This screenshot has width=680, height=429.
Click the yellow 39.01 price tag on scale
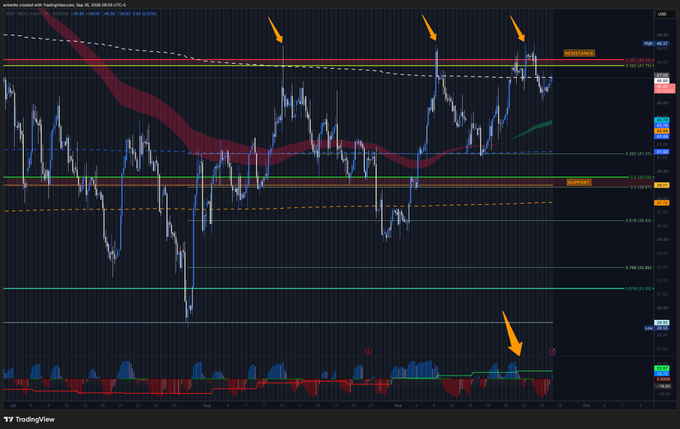pos(662,185)
